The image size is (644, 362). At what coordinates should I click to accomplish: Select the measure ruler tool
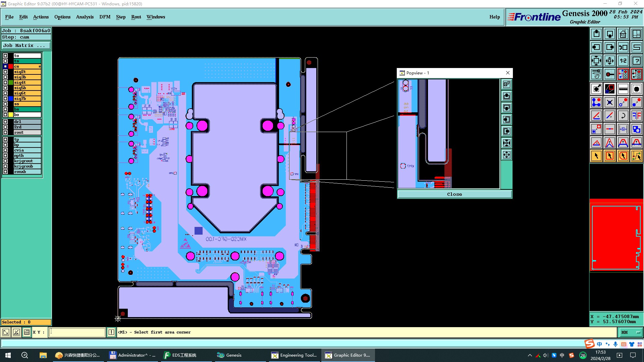pyautogui.click(x=623, y=89)
